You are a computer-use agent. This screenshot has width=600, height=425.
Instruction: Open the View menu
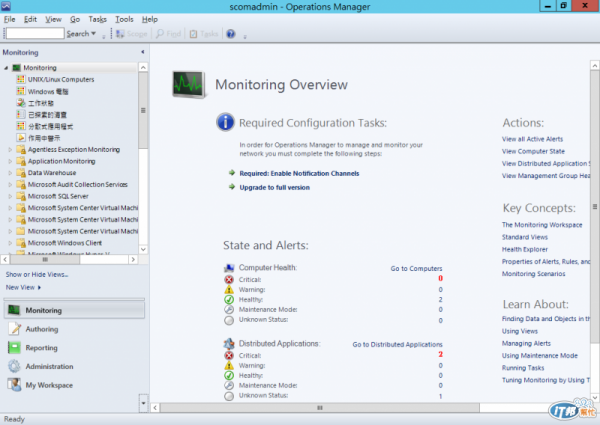(x=53, y=19)
